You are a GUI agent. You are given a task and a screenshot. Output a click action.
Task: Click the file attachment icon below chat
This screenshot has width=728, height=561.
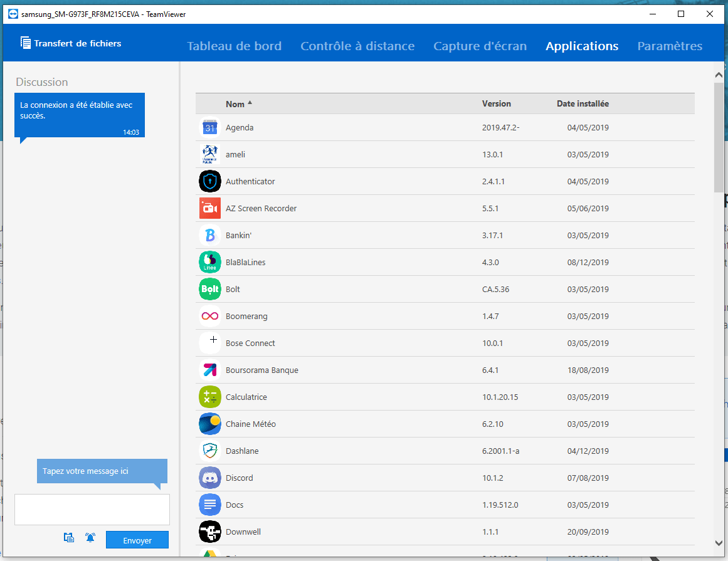(x=69, y=537)
